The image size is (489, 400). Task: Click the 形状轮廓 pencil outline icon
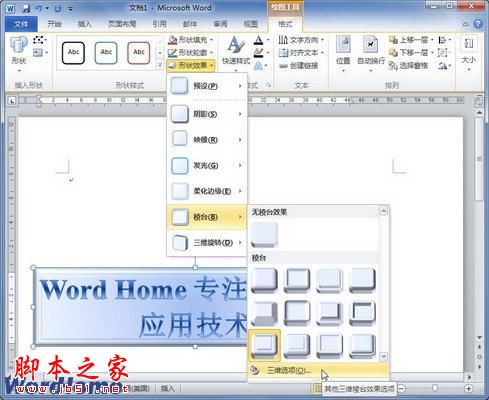172,53
